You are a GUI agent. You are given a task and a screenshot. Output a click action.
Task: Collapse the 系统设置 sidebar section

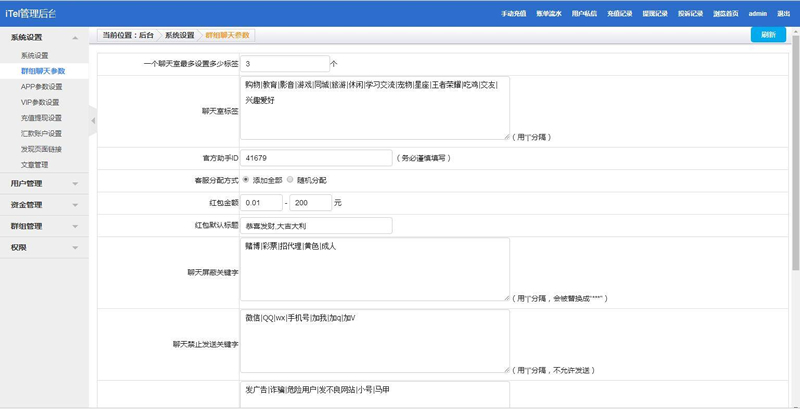pyautogui.click(x=45, y=37)
